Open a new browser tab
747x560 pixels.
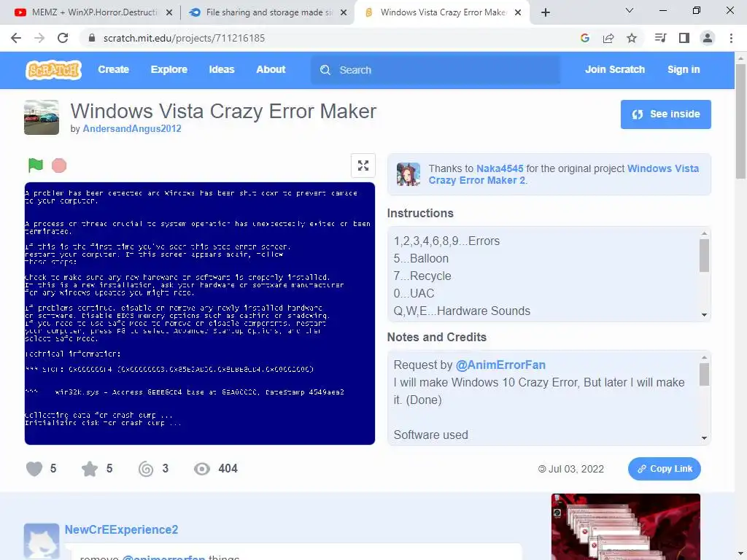coord(546,12)
